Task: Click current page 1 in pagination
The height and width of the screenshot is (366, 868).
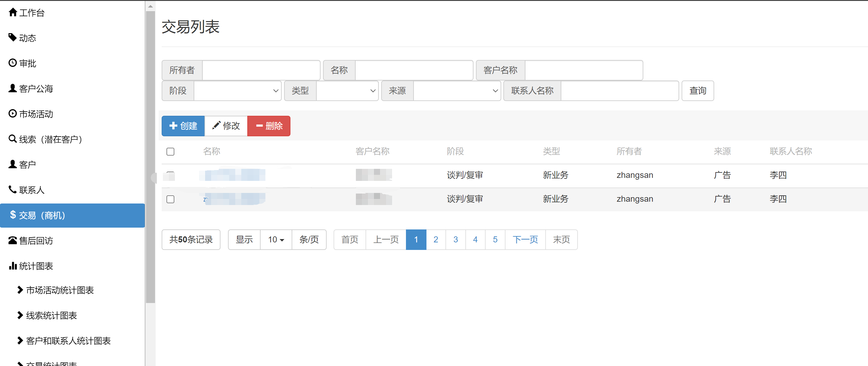Action: click(x=416, y=239)
